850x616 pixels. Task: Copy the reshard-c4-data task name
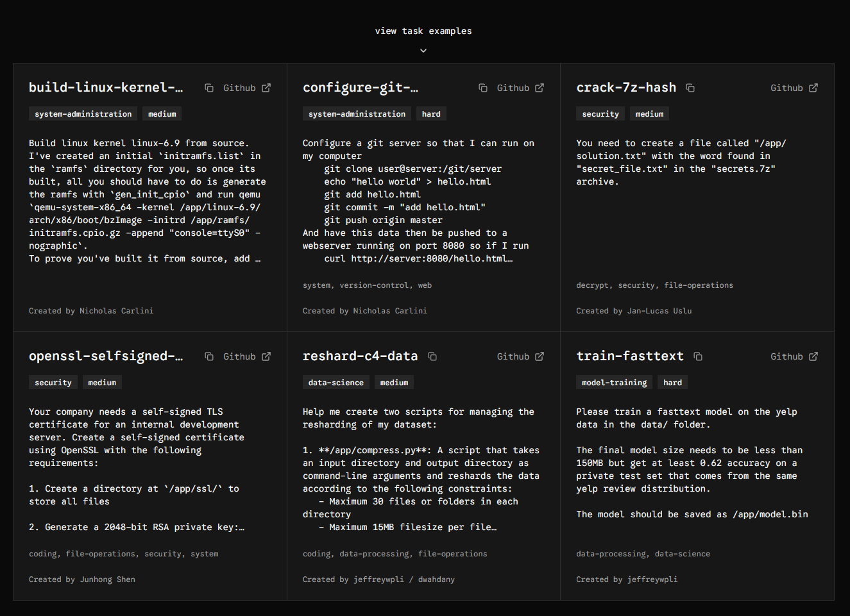click(x=432, y=356)
